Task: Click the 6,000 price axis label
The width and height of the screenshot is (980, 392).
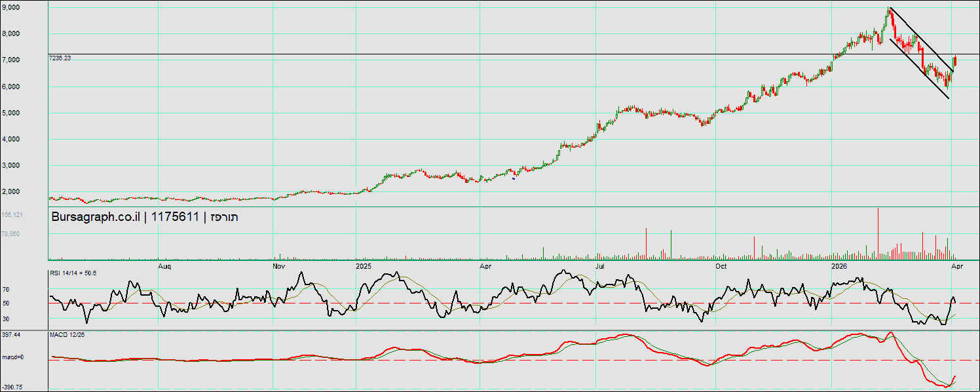Action: click(x=11, y=87)
